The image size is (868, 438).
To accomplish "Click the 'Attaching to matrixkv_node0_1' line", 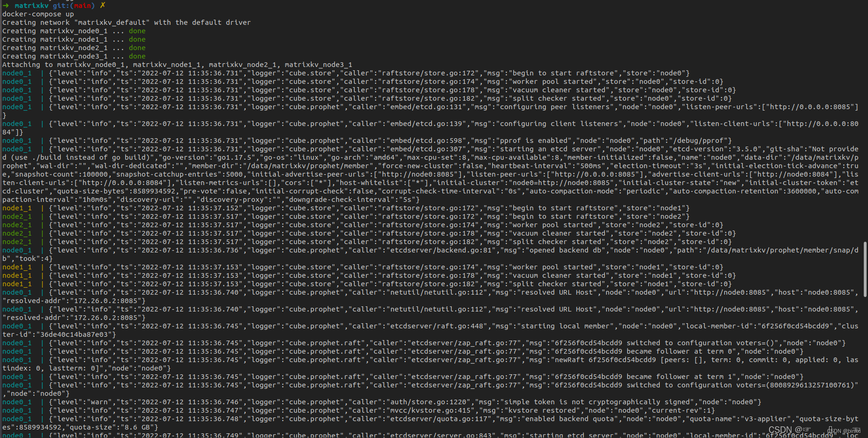I will [x=177, y=65].
